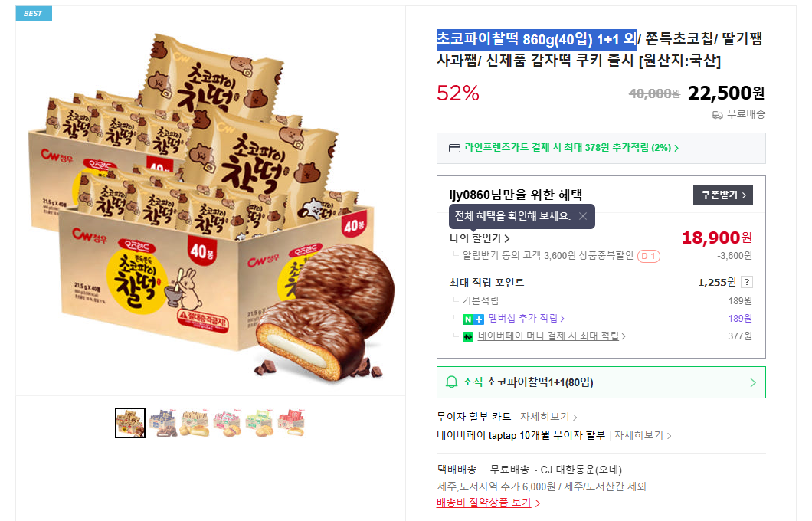Click the D-1 badge next to 상품중복할인
Screen dimensions: 812x521
click(x=648, y=257)
